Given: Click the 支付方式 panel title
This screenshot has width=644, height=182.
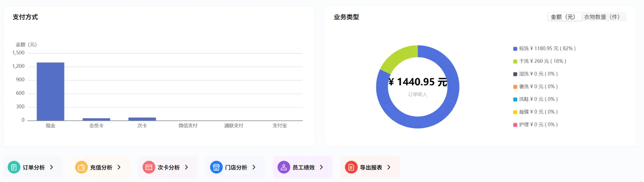Looking at the screenshot, I should coord(25,17).
